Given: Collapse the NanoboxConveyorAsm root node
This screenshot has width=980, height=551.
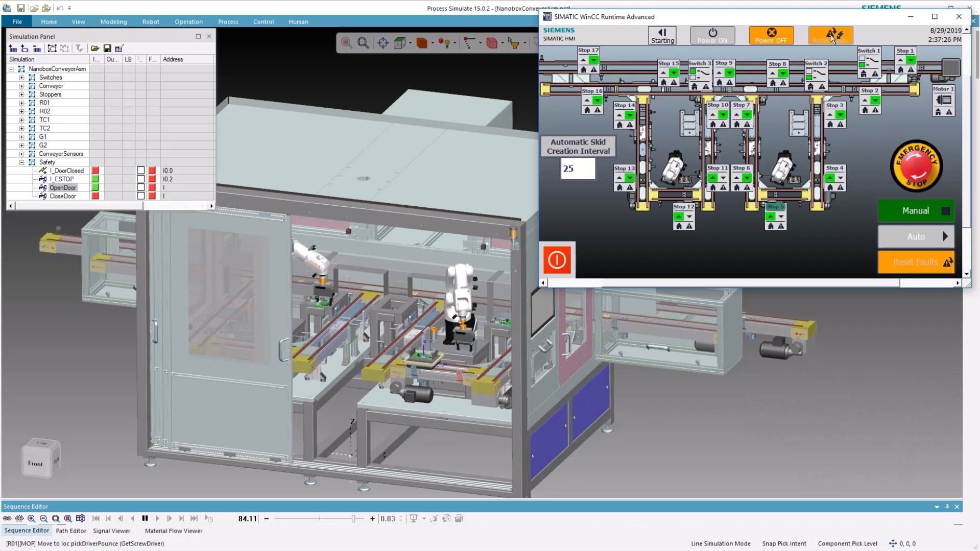Looking at the screenshot, I should [x=11, y=69].
